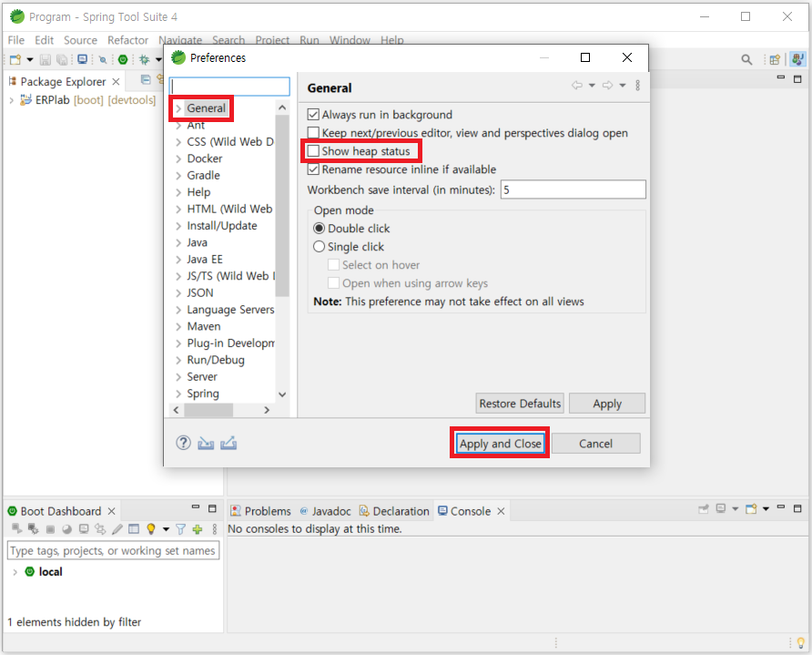
Task: Click back arrow in Preferences header
Action: pos(576,85)
